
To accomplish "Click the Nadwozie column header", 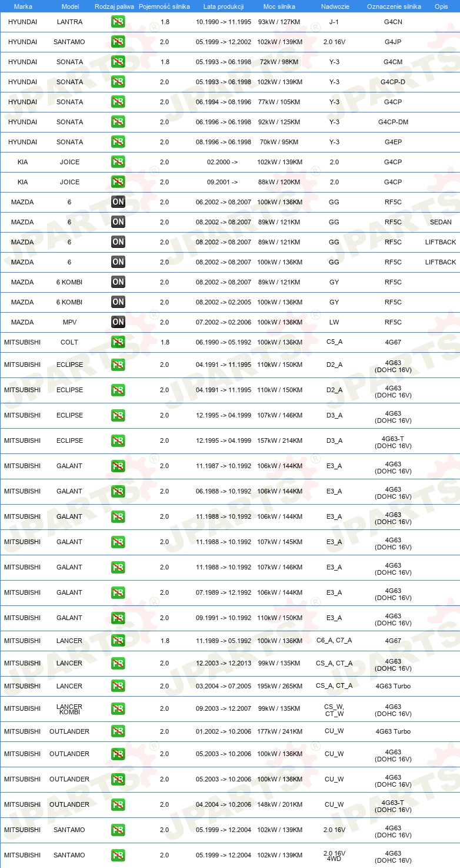I will 334,6.
